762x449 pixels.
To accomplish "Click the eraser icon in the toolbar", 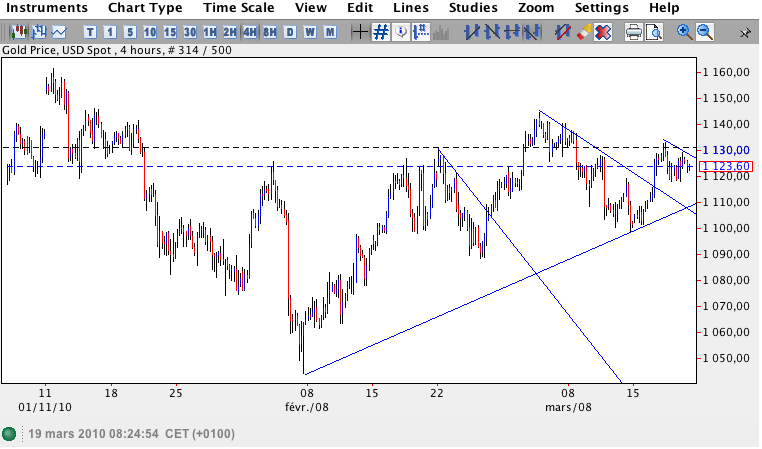I will tap(583, 32).
